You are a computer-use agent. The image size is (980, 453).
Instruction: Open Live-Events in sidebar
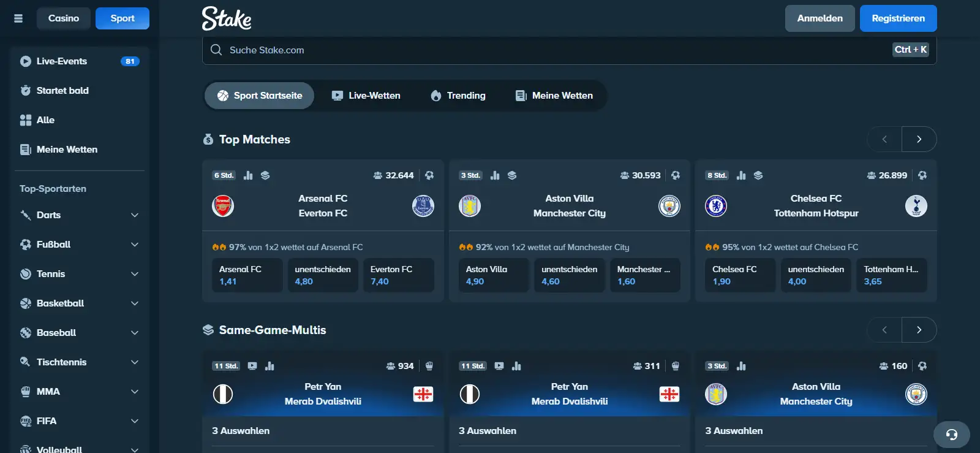point(80,61)
